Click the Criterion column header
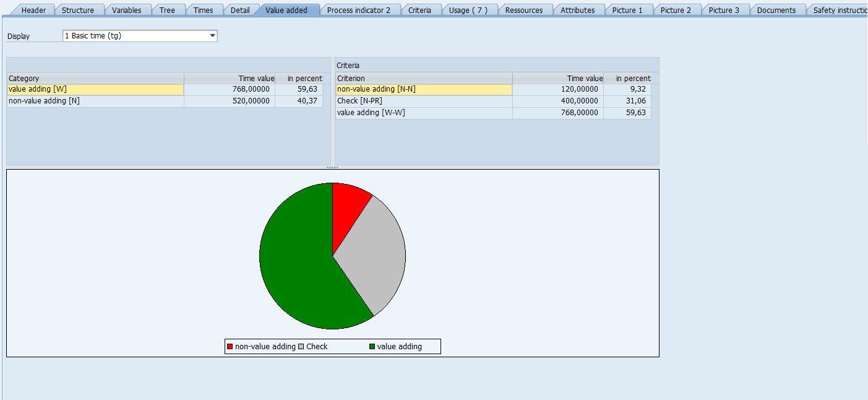 (x=423, y=79)
